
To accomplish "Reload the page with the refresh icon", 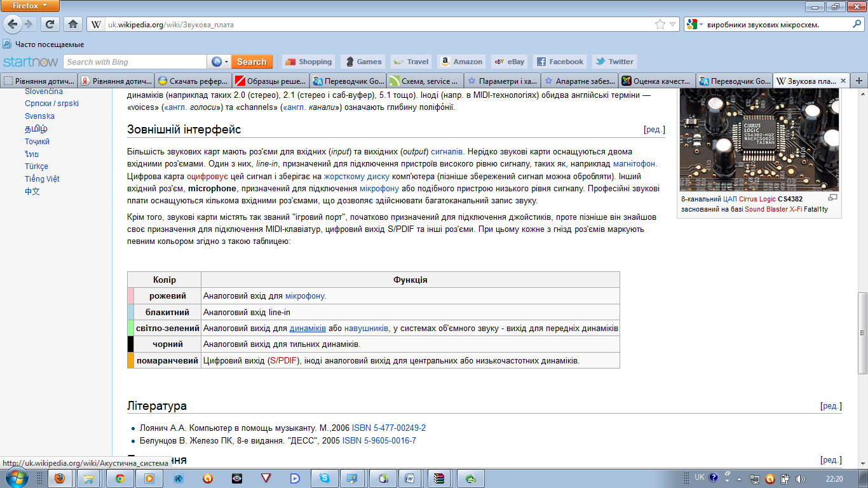I will (x=50, y=24).
